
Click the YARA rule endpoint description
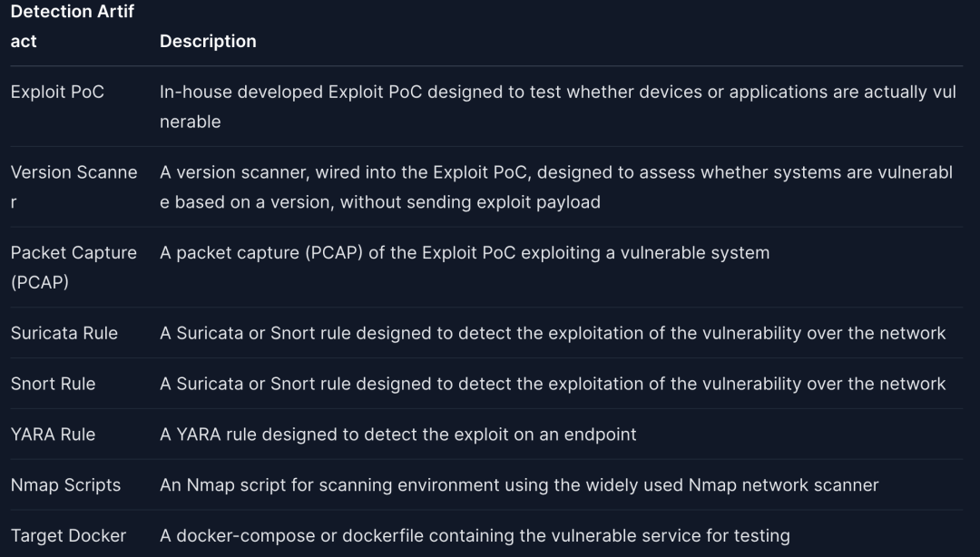397,435
